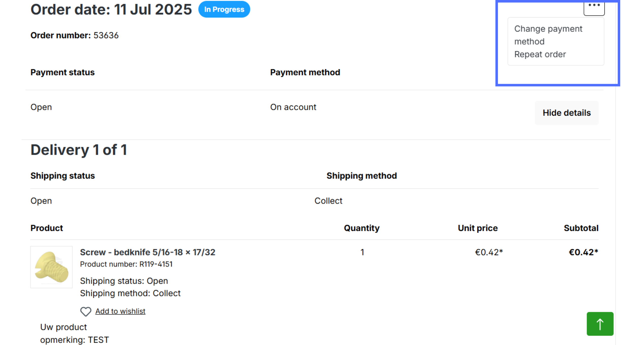This screenshot has width=644, height=345.
Task: Choose Repeat order in the dropdown
Action: (540, 54)
